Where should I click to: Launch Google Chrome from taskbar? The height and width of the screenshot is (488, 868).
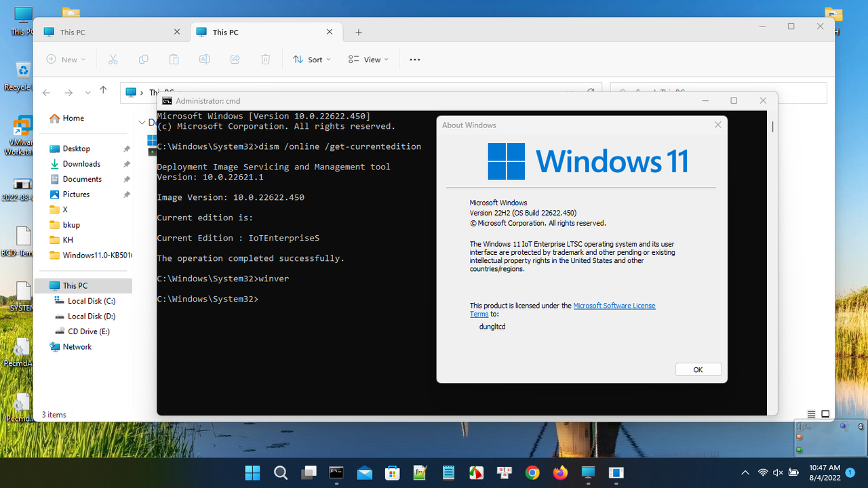[x=532, y=472]
